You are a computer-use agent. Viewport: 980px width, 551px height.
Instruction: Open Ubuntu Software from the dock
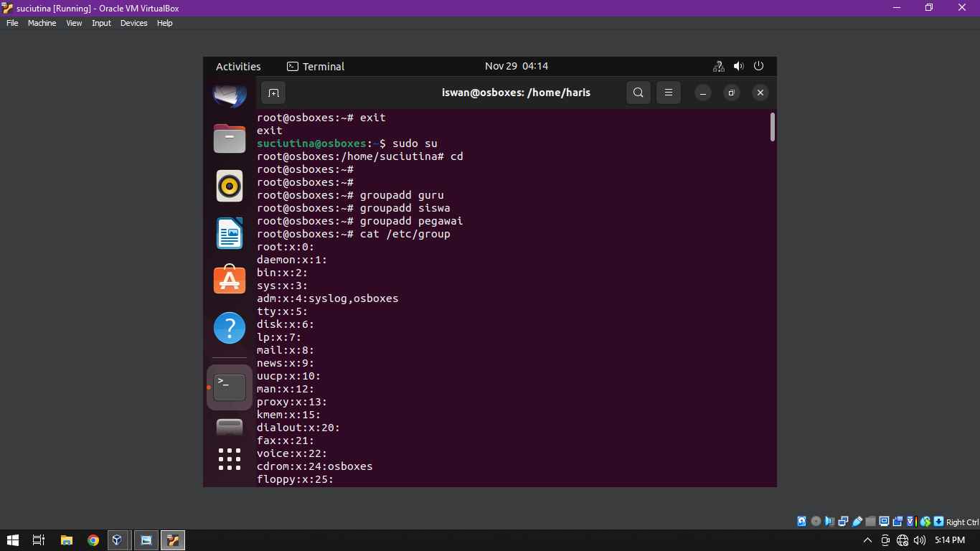[x=230, y=280]
